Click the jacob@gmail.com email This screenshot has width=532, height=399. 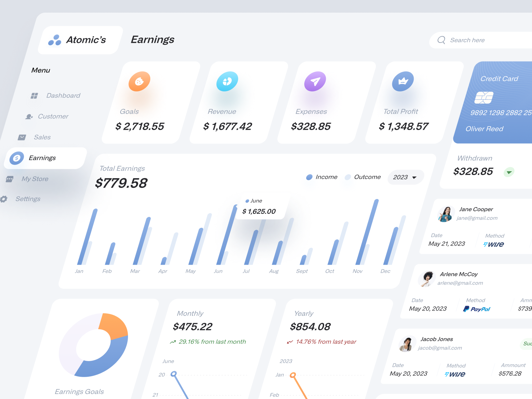click(440, 348)
